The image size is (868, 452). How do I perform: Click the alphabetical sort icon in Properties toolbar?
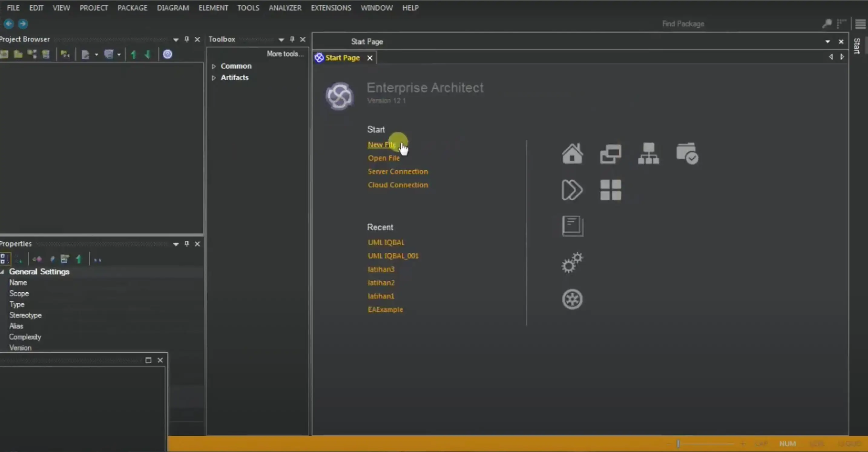(18, 259)
